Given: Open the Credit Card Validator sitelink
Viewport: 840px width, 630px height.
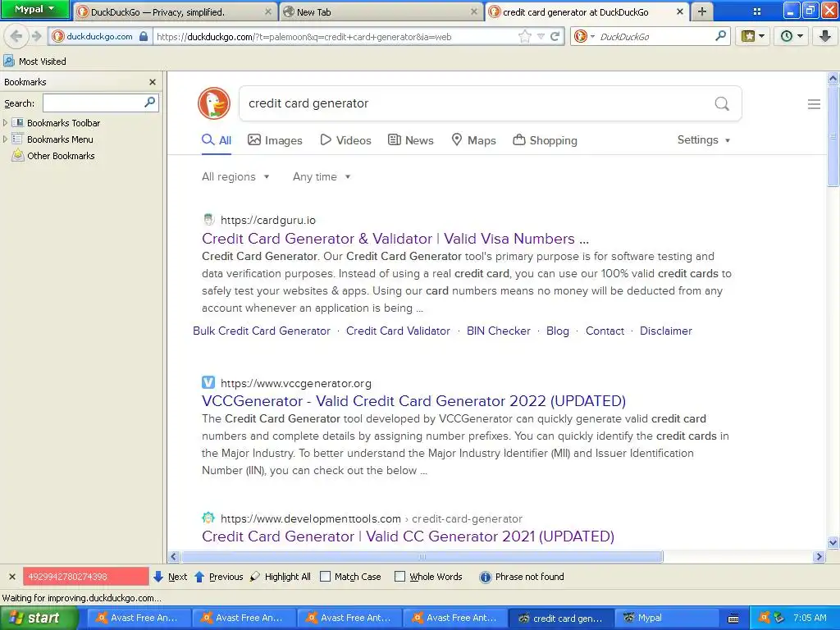Looking at the screenshot, I should point(398,331).
